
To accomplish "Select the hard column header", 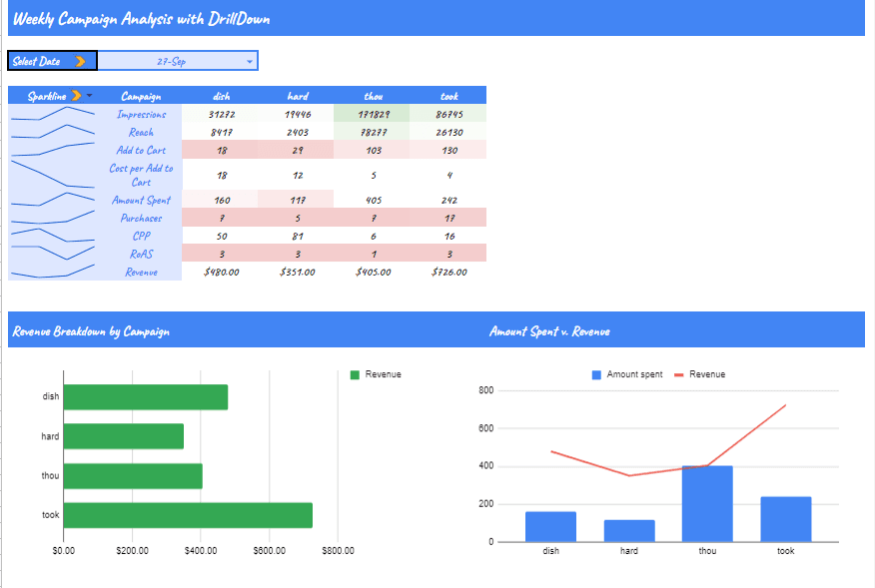I will (298, 96).
